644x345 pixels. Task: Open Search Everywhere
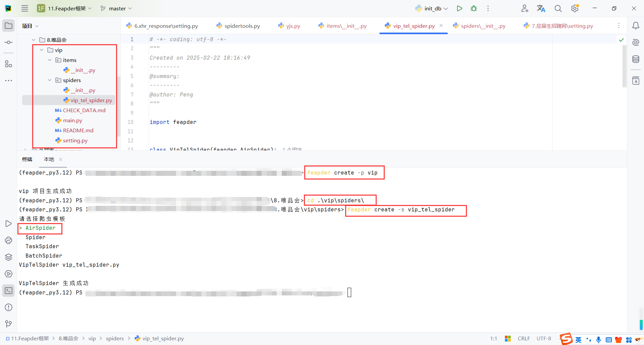click(x=558, y=8)
